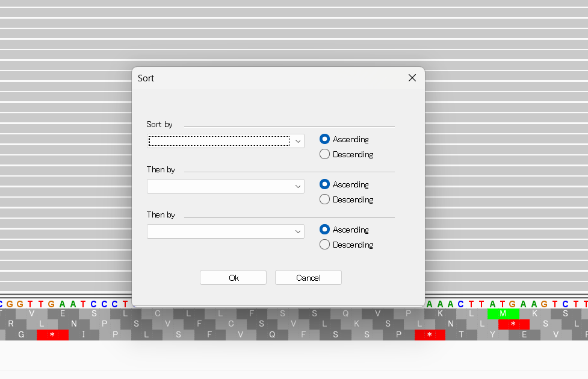Confirm the sort settings with Ok
Viewport: 588px width, 379px height.
coord(233,277)
